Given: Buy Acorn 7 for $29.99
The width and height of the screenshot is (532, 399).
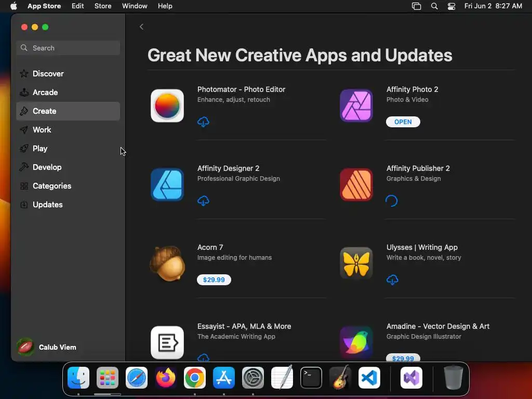Looking at the screenshot, I should pyautogui.click(x=214, y=280).
